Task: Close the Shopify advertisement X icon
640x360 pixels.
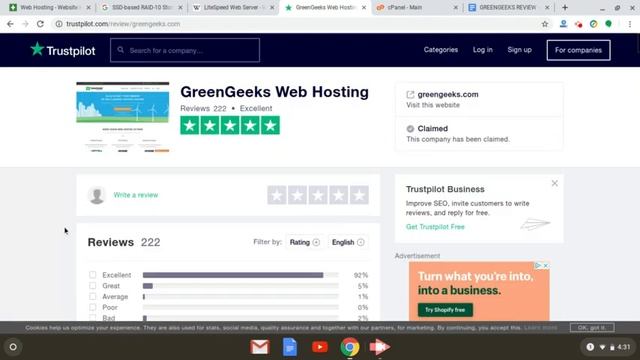Action: [x=546, y=266]
